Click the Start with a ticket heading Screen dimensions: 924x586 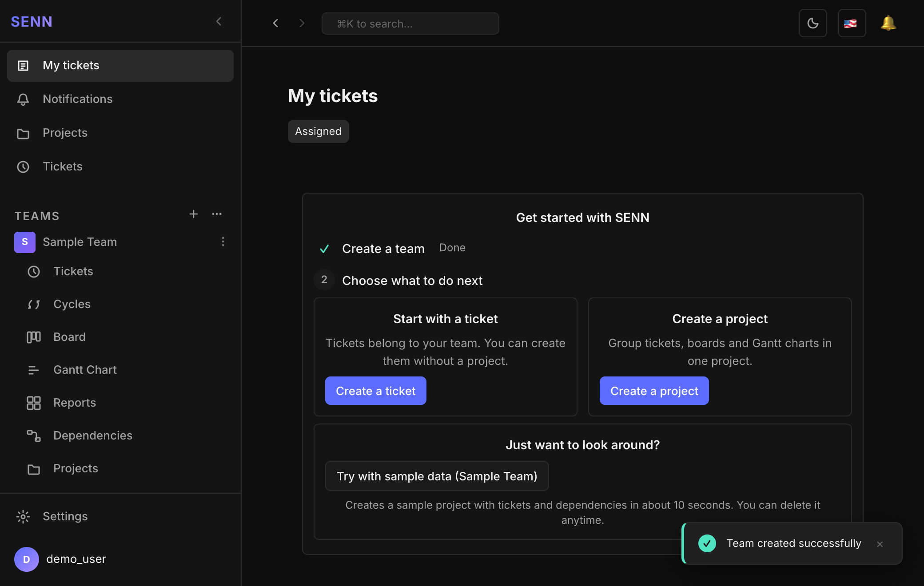coord(446,319)
